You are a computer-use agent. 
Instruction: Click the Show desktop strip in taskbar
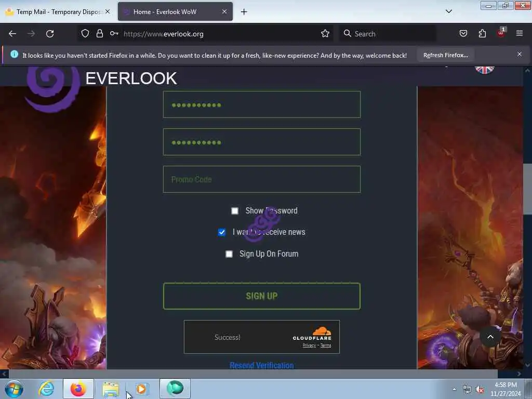529,389
